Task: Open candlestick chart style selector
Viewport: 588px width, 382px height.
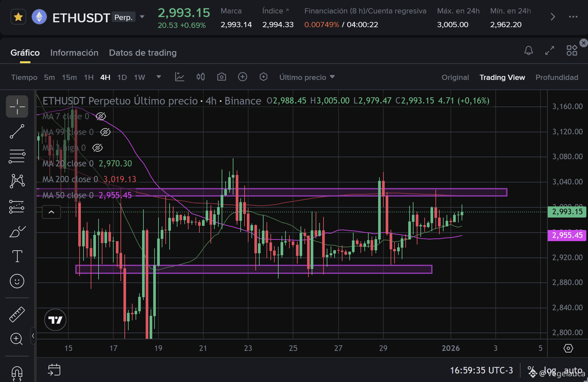Action: pyautogui.click(x=201, y=77)
